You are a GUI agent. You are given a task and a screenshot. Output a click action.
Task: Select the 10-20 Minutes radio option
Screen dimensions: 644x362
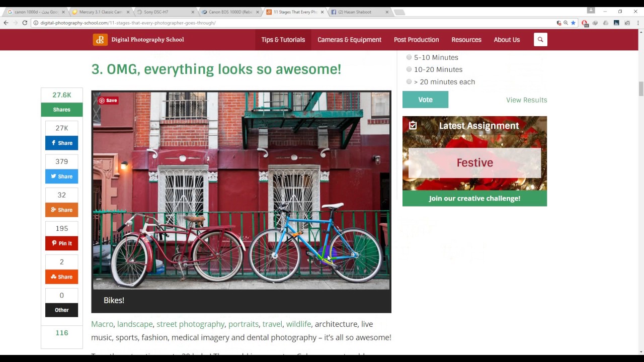coord(409,69)
